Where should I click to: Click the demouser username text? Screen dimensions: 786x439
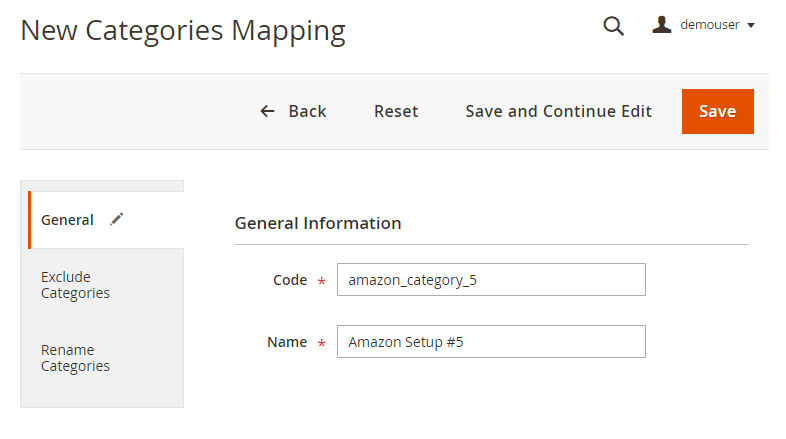point(709,25)
